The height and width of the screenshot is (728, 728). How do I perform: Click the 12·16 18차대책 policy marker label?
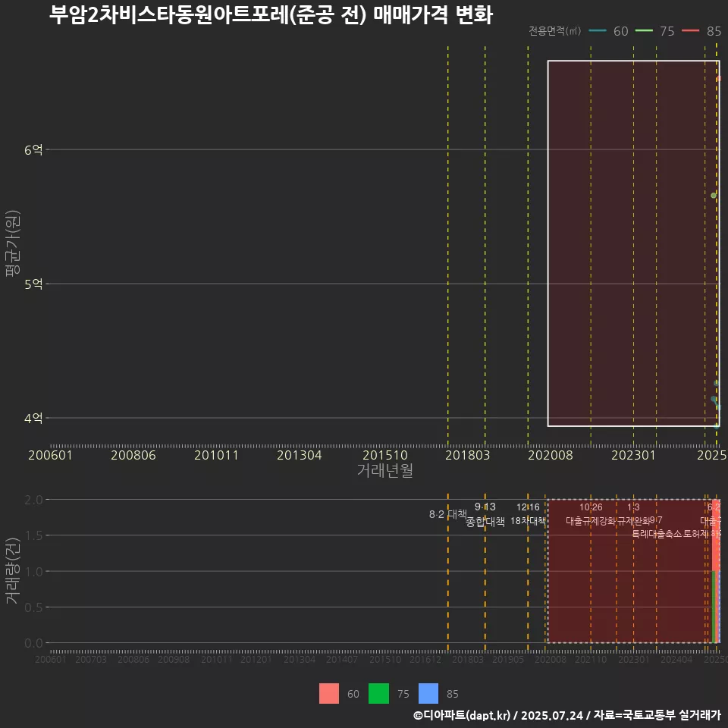pos(528,514)
